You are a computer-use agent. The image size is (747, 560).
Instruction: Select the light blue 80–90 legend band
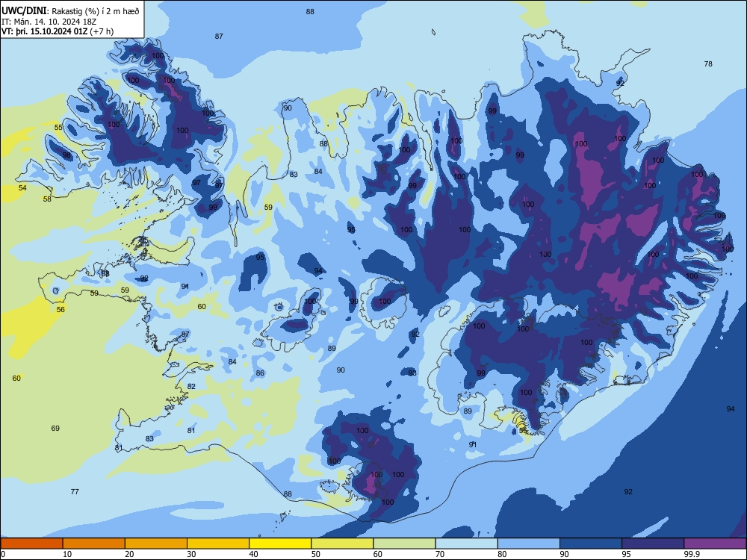coord(529,544)
